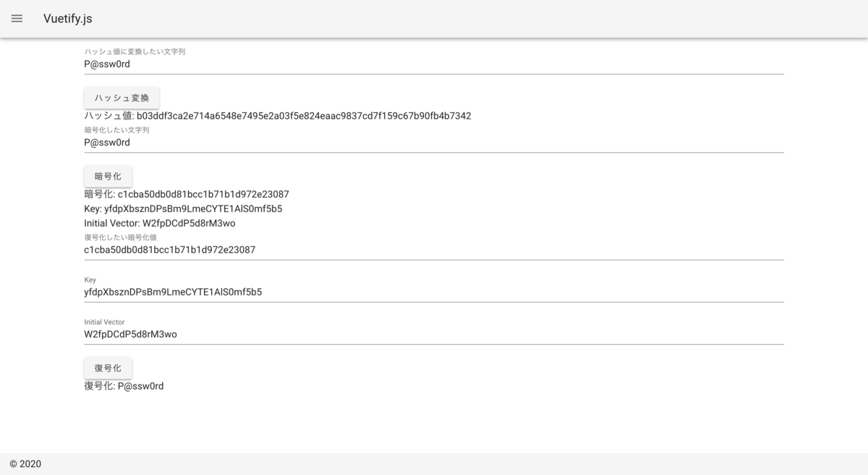Viewport: 868px width, 475px height.
Task: Open the hamburger navigation menu
Action: pyautogui.click(x=17, y=19)
